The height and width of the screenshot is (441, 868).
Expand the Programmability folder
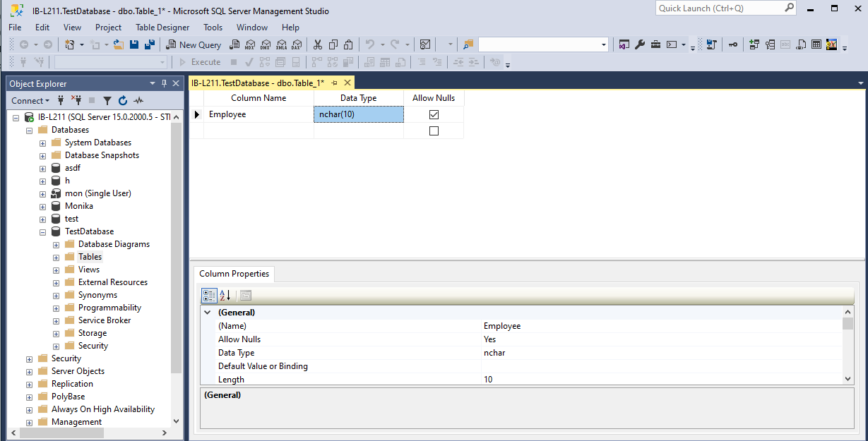57,308
